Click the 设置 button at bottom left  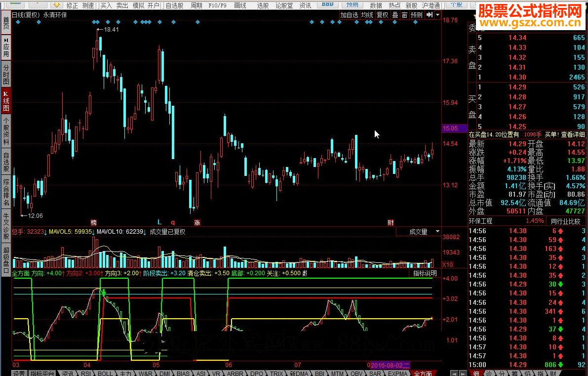pyautogui.click(x=19, y=374)
